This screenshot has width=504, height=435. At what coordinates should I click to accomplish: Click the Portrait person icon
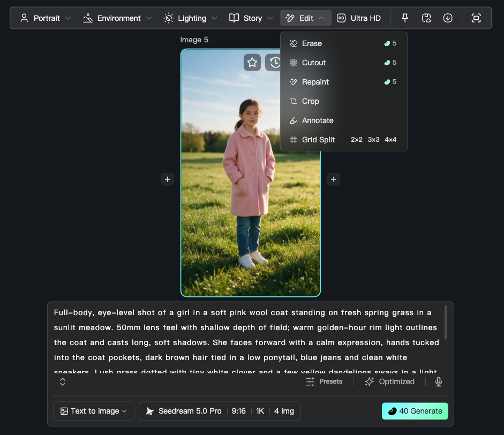coord(24,18)
